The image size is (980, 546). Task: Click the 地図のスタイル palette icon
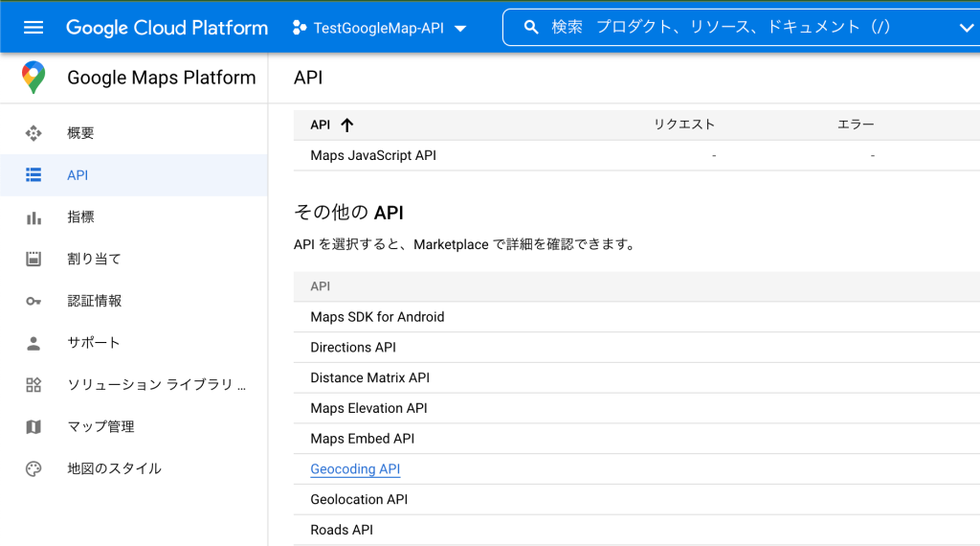coord(33,468)
